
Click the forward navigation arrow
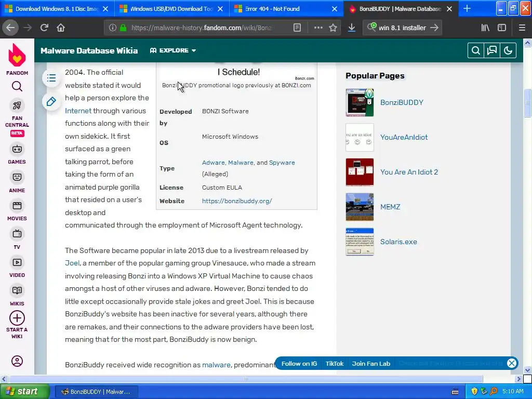coord(28,28)
